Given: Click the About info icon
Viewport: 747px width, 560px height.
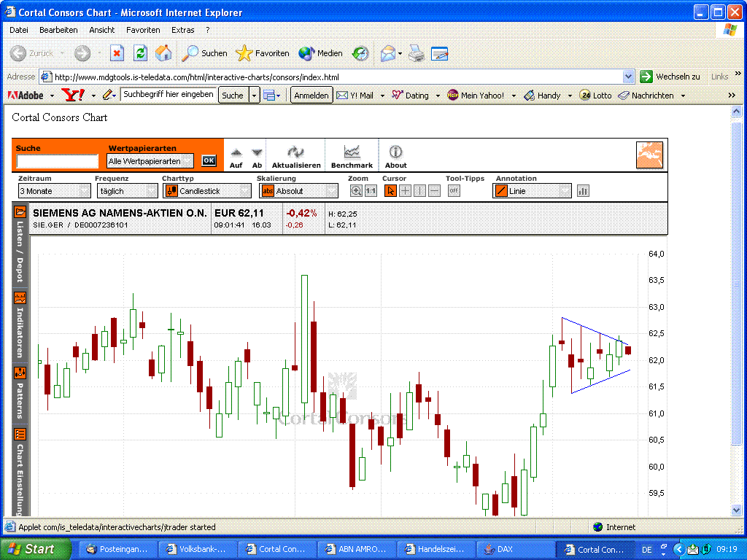Looking at the screenshot, I should (x=395, y=152).
